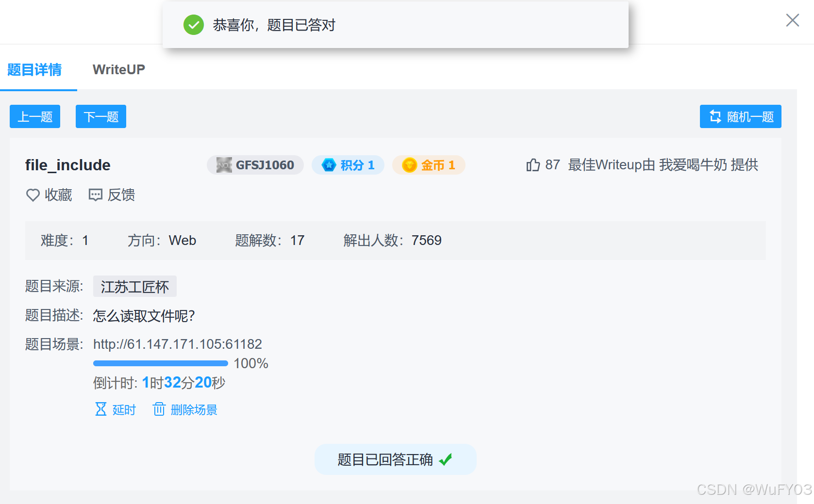This screenshot has width=814, height=504.
Task: Click the 上一题 button
Action: pyautogui.click(x=34, y=116)
